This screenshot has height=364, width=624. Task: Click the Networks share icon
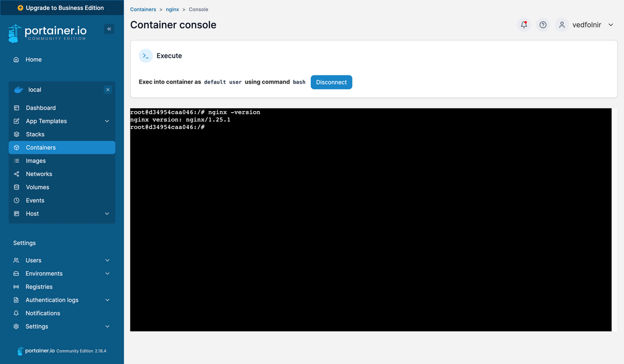(17, 174)
